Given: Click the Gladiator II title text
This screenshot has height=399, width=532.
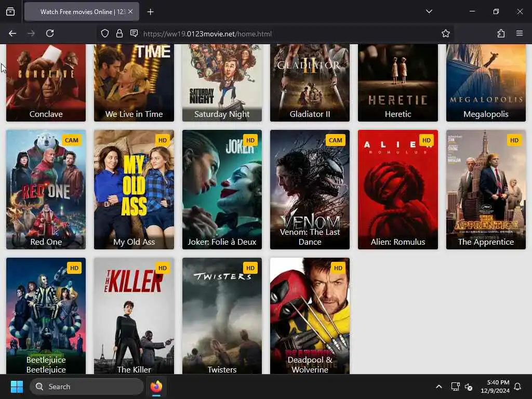Looking at the screenshot, I should 310,114.
